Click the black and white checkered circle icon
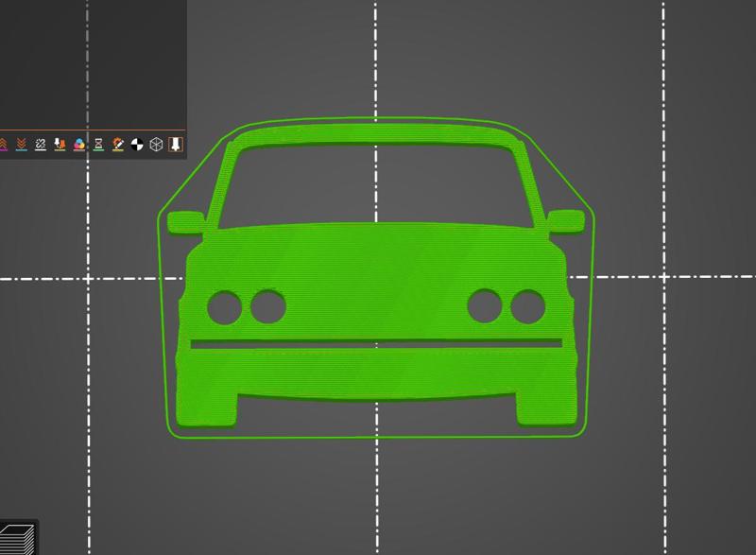The image size is (756, 555). pyautogui.click(x=137, y=144)
